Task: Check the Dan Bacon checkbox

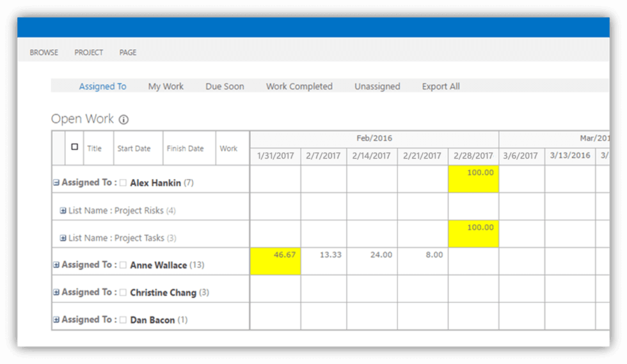Action: tap(123, 320)
